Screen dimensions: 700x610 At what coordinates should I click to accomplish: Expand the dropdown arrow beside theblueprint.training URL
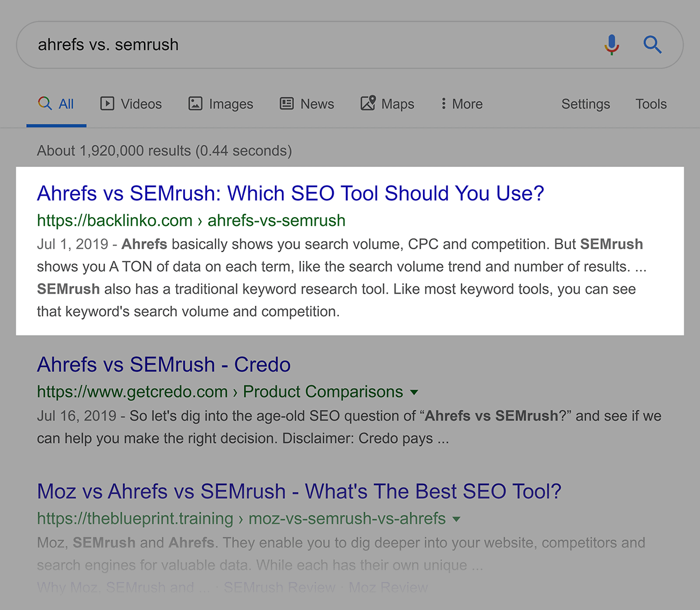pyautogui.click(x=456, y=519)
